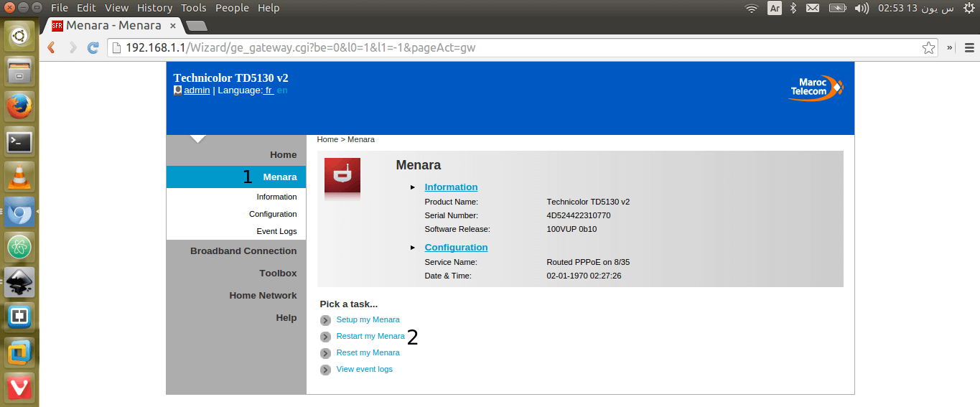Open History menu
The height and width of the screenshot is (407, 980).
[x=154, y=8]
